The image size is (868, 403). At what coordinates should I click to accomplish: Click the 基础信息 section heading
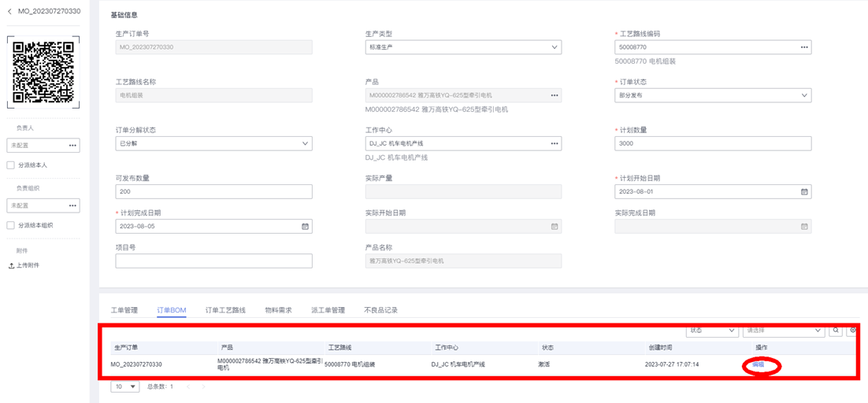click(x=124, y=15)
